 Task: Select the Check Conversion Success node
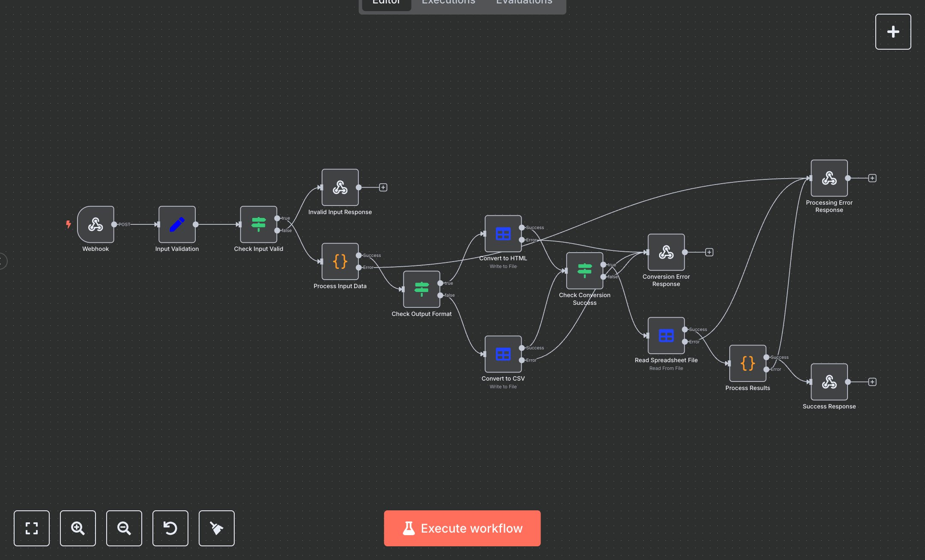585,271
